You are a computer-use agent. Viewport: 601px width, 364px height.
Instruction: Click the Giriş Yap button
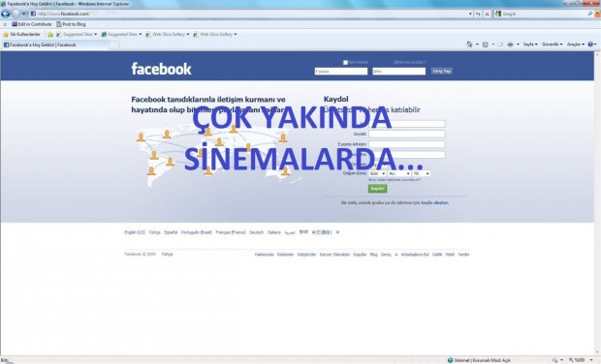(442, 72)
